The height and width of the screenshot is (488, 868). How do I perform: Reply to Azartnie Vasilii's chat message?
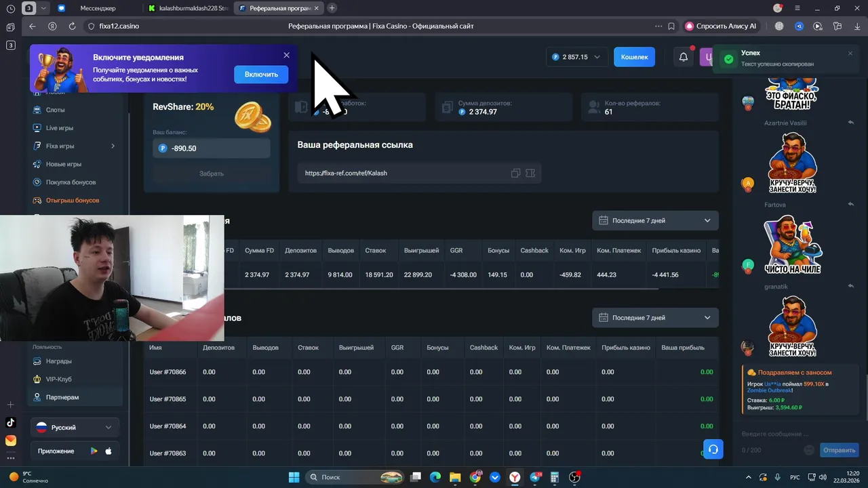coord(850,123)
